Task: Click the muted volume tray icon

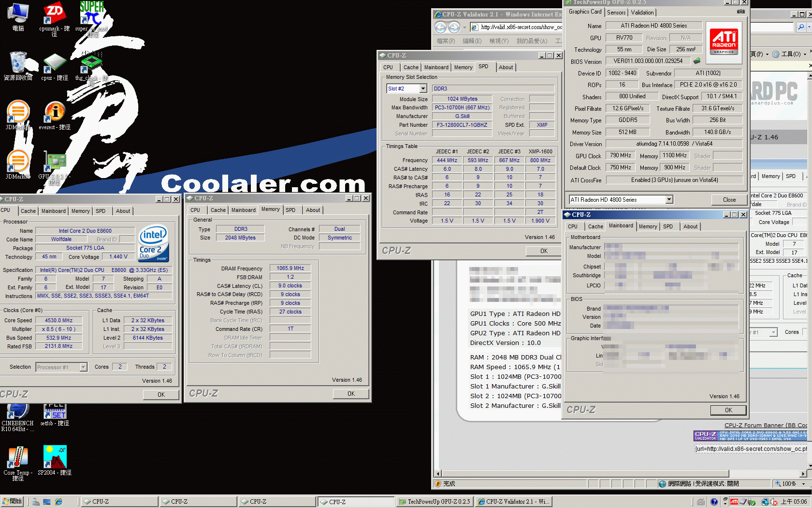Action: point(774,502)
